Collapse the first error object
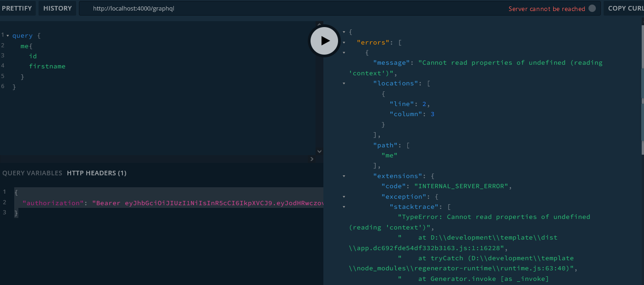 point(344,52)
